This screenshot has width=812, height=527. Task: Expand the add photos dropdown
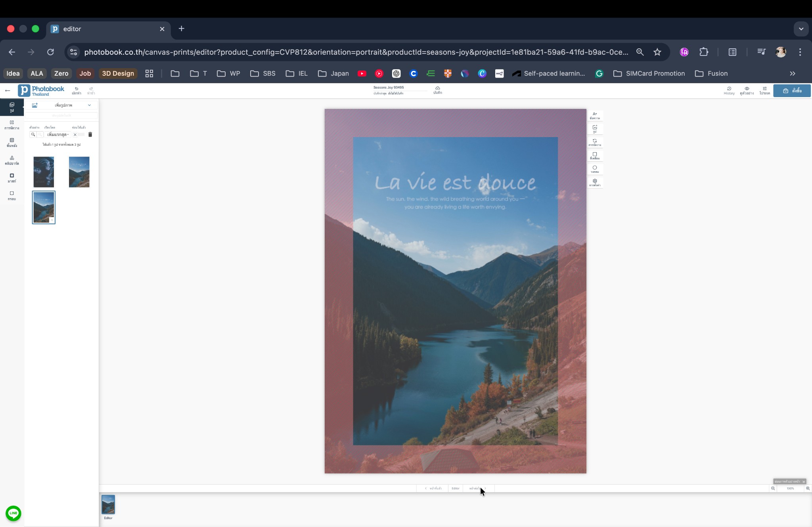point(89,105)
